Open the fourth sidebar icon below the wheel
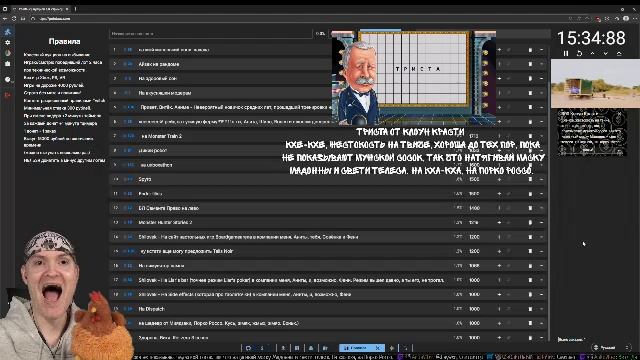This screenshot has width=640, height=360. click(8, 64)
